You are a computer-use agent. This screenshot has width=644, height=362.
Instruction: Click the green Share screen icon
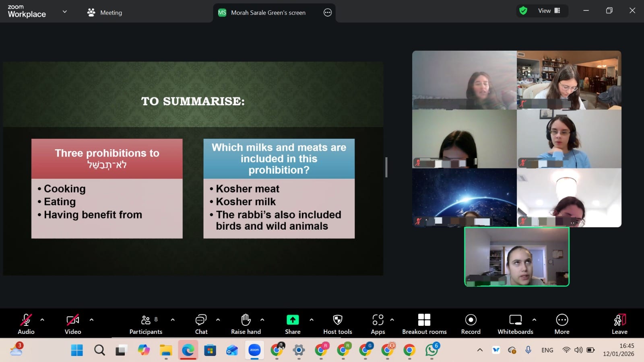point(293,320)
